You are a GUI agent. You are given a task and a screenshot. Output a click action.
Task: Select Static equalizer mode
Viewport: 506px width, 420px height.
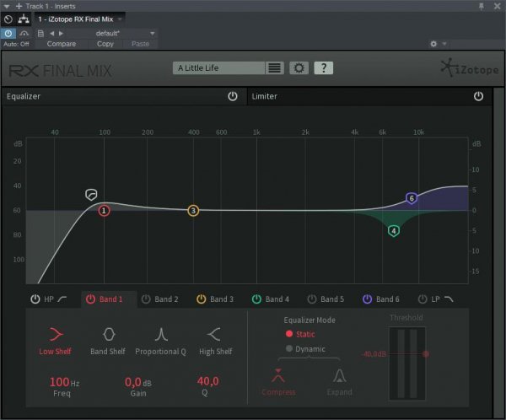[299, 334]
